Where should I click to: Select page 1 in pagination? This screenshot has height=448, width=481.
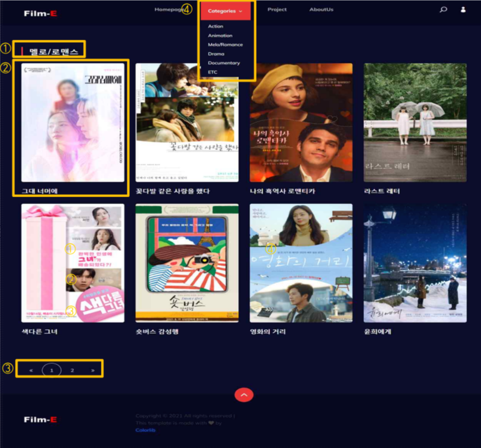pyautogui.click(x=51, y=370)
